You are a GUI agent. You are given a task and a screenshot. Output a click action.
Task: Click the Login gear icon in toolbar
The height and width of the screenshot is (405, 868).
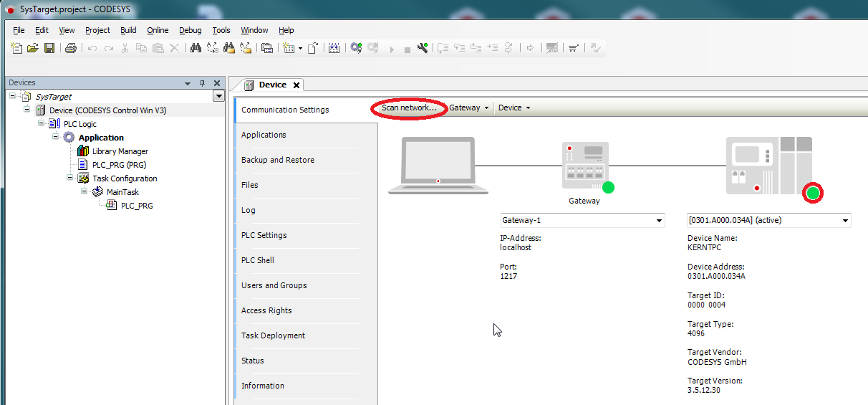356,48
